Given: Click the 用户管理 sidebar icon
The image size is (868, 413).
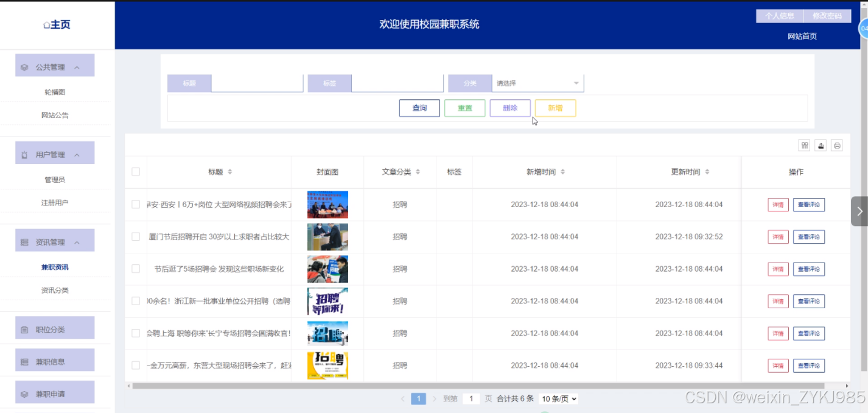Looking at the screenshot, I should tap(24, 155).
